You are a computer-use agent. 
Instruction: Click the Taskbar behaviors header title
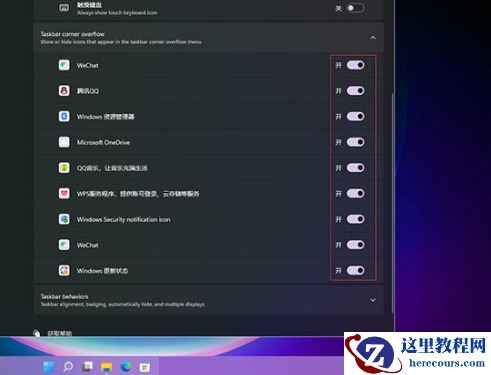point(64,296)
